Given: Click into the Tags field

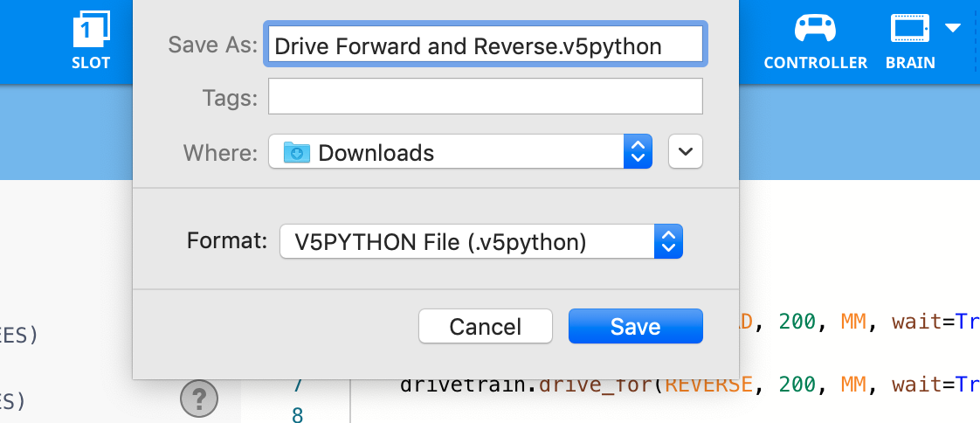Looking at the screenshot, I should point(485,97).
